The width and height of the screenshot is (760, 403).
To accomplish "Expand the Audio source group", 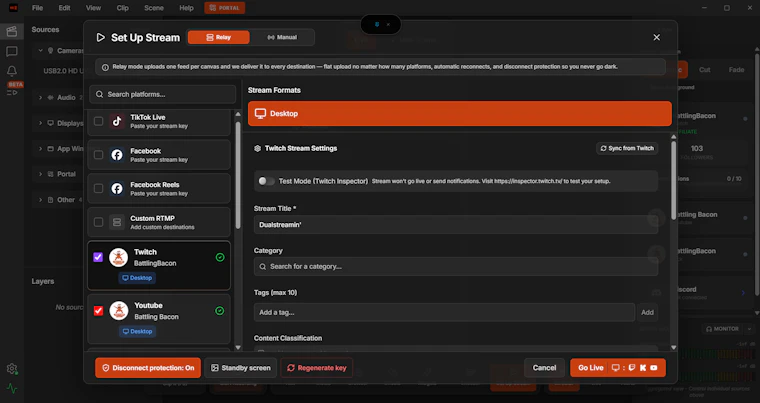I will 41,97.
